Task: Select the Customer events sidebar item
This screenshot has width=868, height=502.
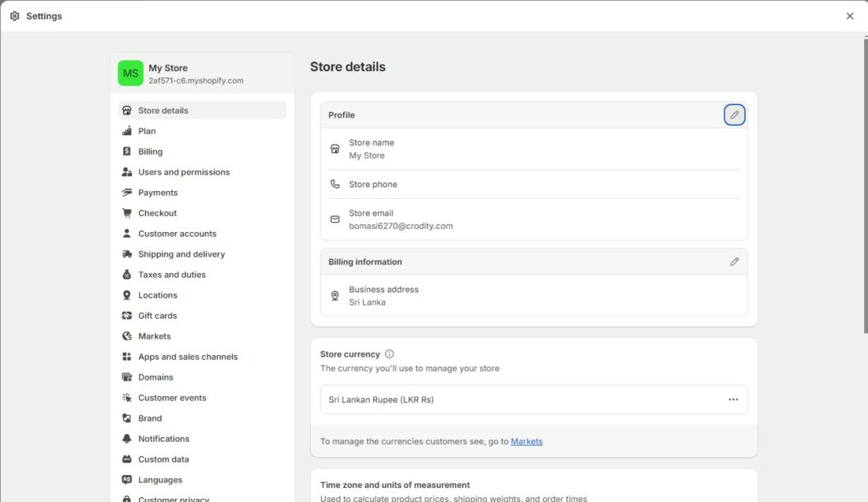Action: tap(172, 398)
